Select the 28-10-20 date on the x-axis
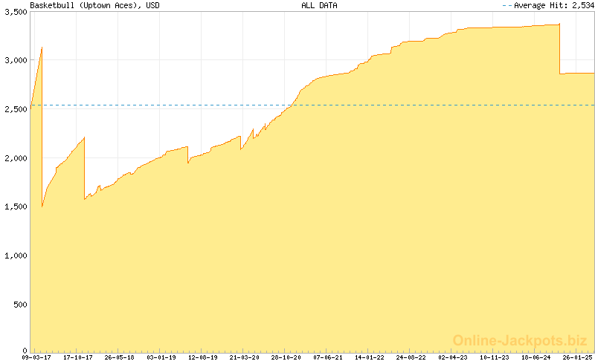The width and height of the screenshot is (595, 364). [286, 357]
